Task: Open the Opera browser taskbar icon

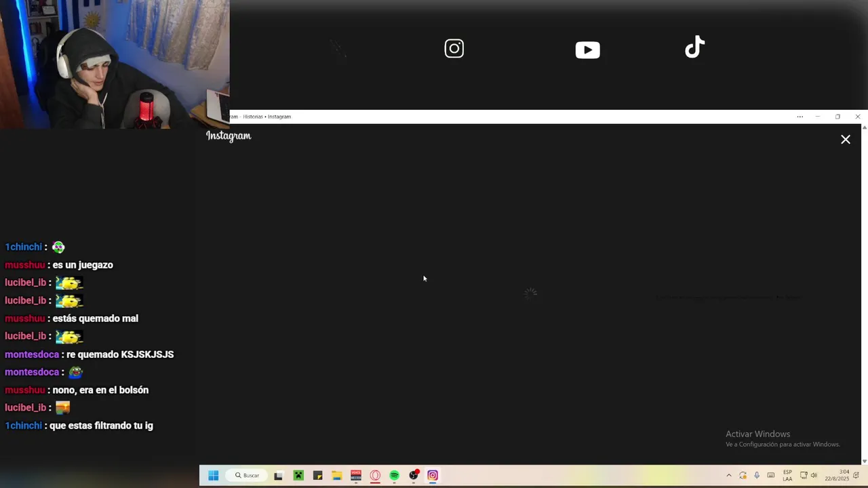Action: [375, 476]
